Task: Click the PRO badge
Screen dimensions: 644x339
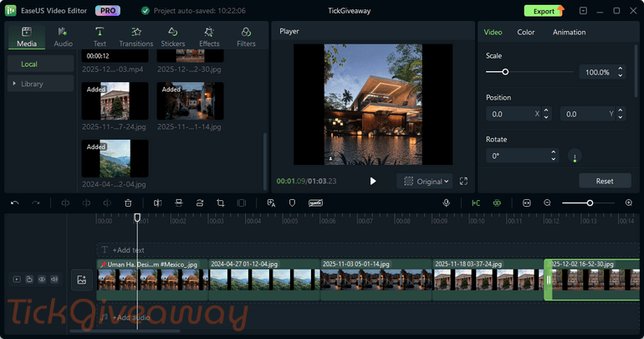Action: 108,11
